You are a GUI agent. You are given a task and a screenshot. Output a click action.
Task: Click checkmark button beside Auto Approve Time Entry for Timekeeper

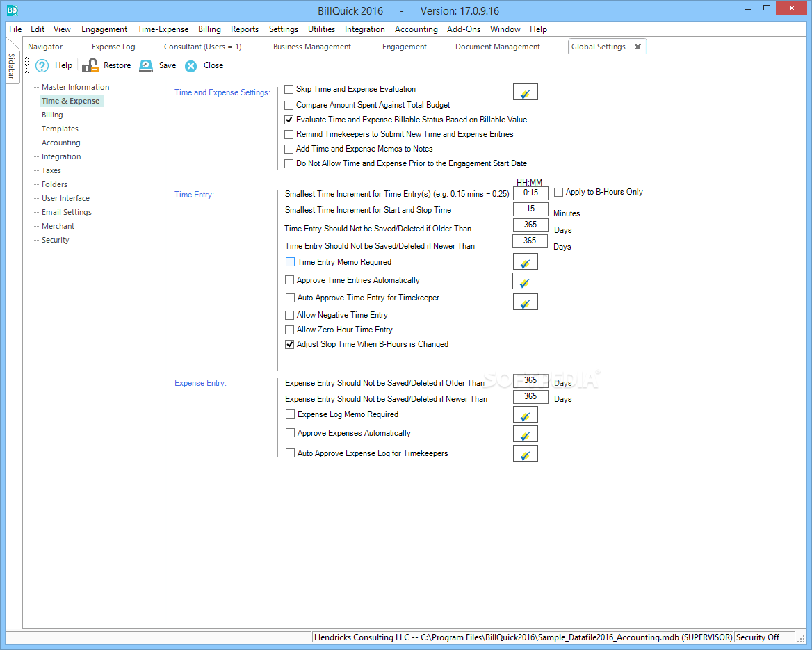[x=525, y=302]
